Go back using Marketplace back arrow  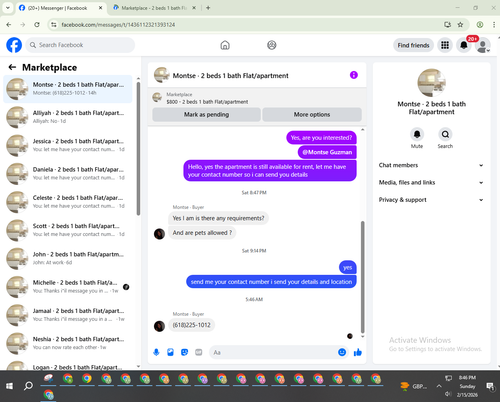(12, 67)
